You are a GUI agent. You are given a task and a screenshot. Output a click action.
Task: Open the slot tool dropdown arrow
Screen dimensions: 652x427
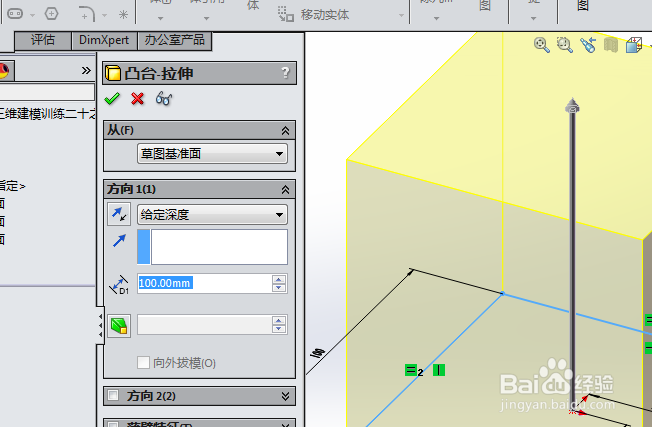[x=32, y=15]
